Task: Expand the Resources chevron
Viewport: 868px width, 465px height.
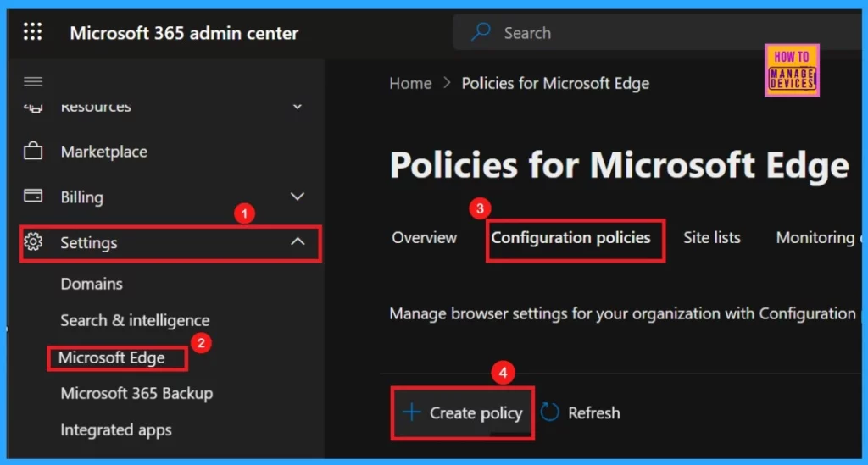Action: [298, 107]
